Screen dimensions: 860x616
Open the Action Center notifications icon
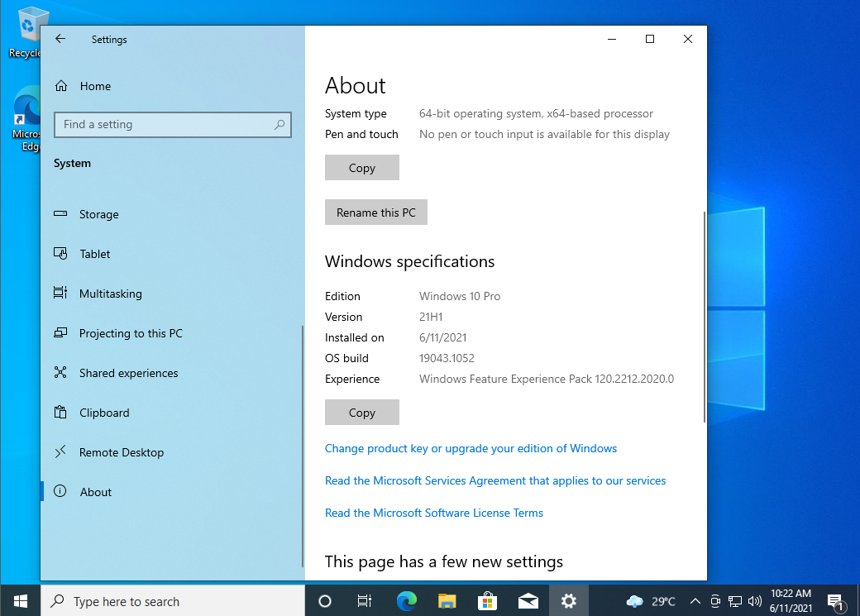tap(836, 601)
